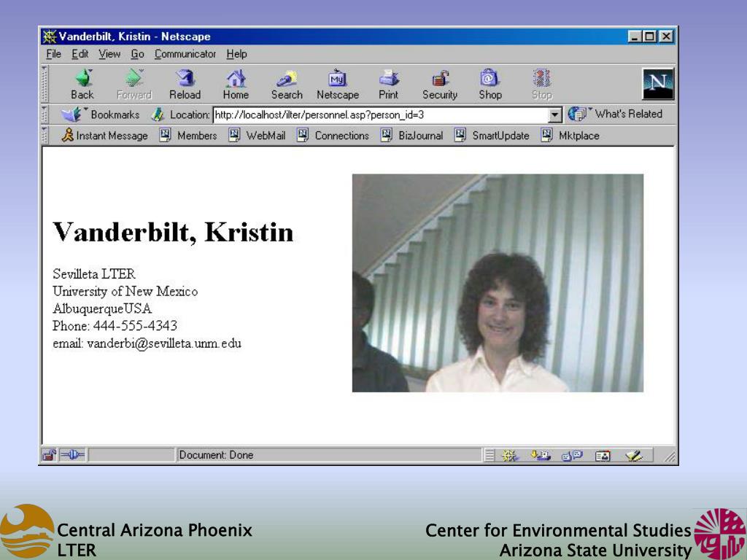Open Address Book from component bar
This screenshot has height=560, width=747.
click(x=603, y=456)
